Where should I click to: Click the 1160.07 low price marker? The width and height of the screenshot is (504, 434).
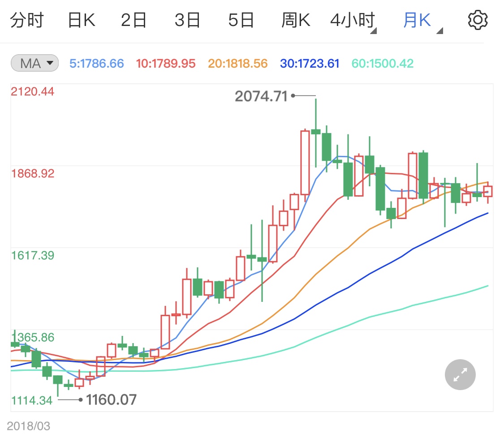(111, 400)
